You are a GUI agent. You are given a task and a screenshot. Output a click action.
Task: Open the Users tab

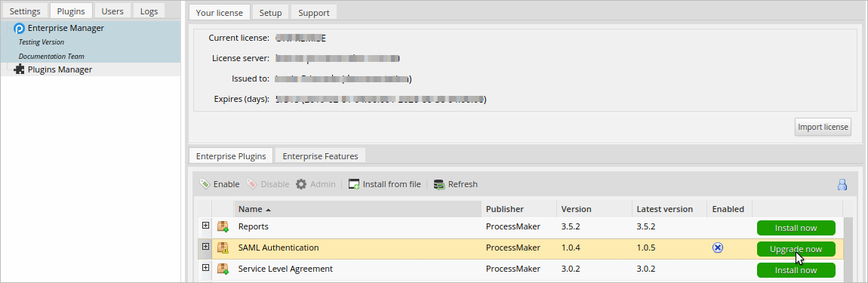112,11
